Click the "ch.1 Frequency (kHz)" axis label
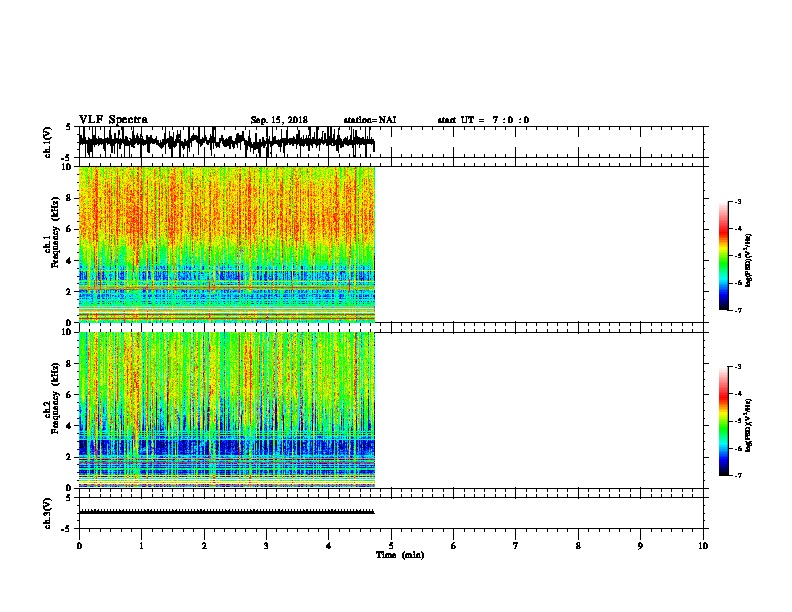Screen dimensions: 792x612 [52, 232]
